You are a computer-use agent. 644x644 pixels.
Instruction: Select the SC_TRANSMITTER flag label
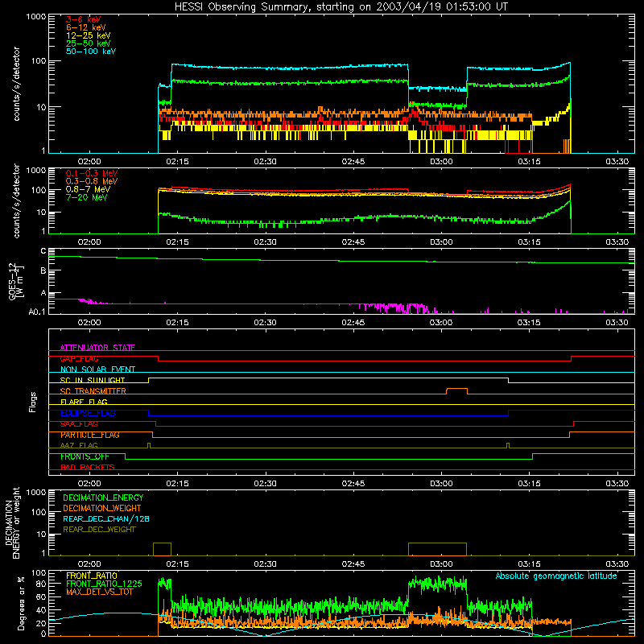pyautogui.click(x=93, y=391)
